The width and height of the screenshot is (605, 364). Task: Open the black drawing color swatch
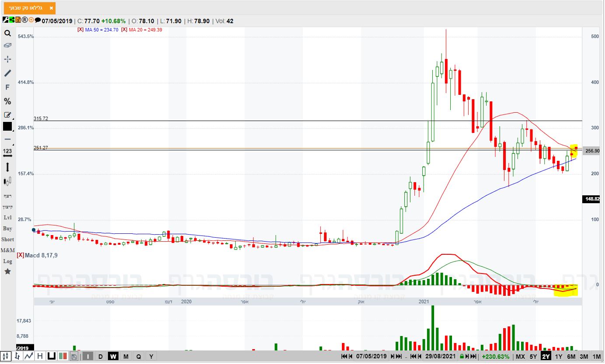tap(7, 127)
